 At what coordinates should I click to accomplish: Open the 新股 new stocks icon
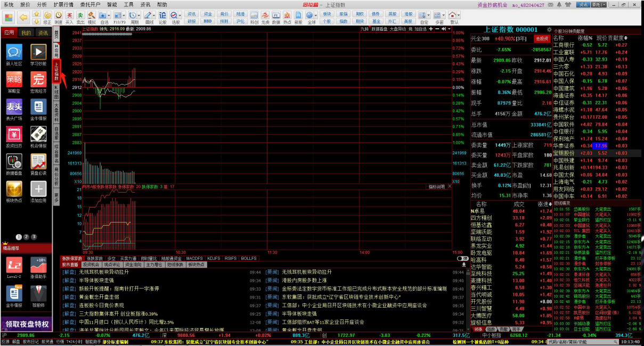298,18
